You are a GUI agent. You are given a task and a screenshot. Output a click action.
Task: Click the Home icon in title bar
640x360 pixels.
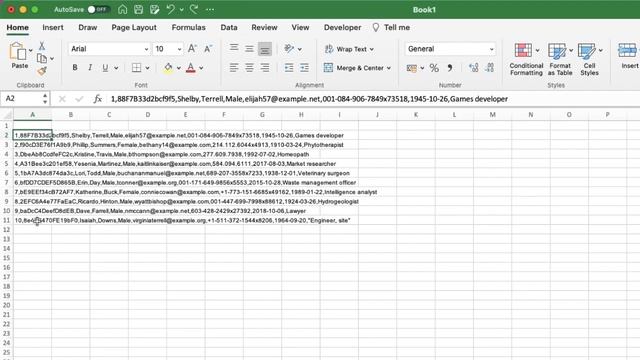pyautogui.click(x=122, y=9)
